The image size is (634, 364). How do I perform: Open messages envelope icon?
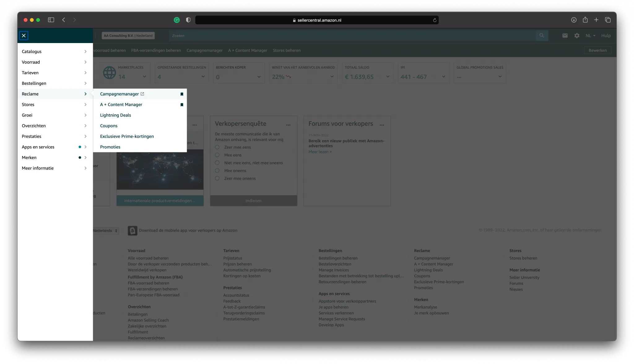click(565, 36)
